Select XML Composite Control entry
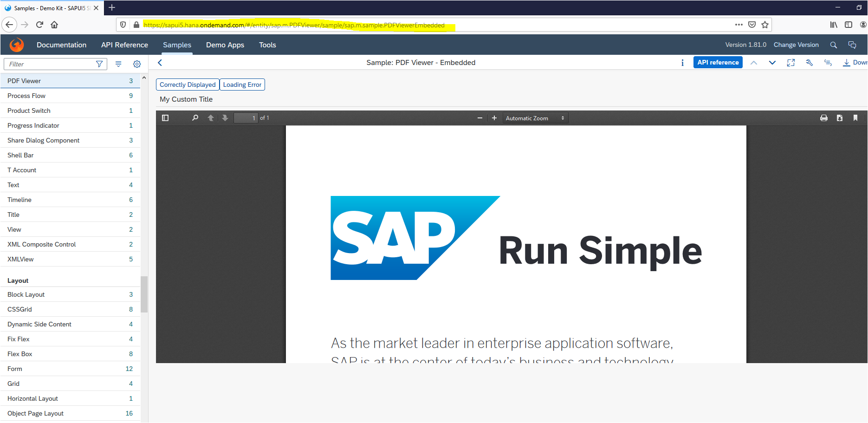Image resolution: width=868 pixels, height=423 pixels. point(70,244)
